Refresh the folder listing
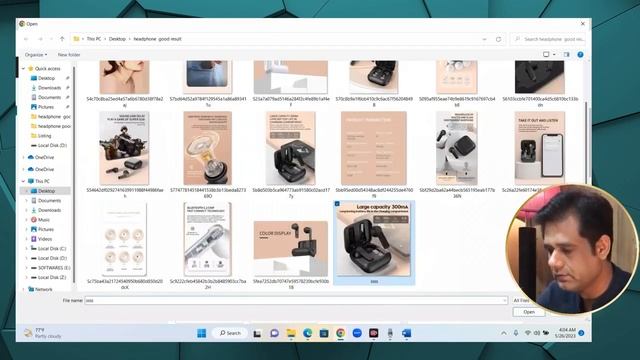Viewport: 640px width, 360px height. 498,39
